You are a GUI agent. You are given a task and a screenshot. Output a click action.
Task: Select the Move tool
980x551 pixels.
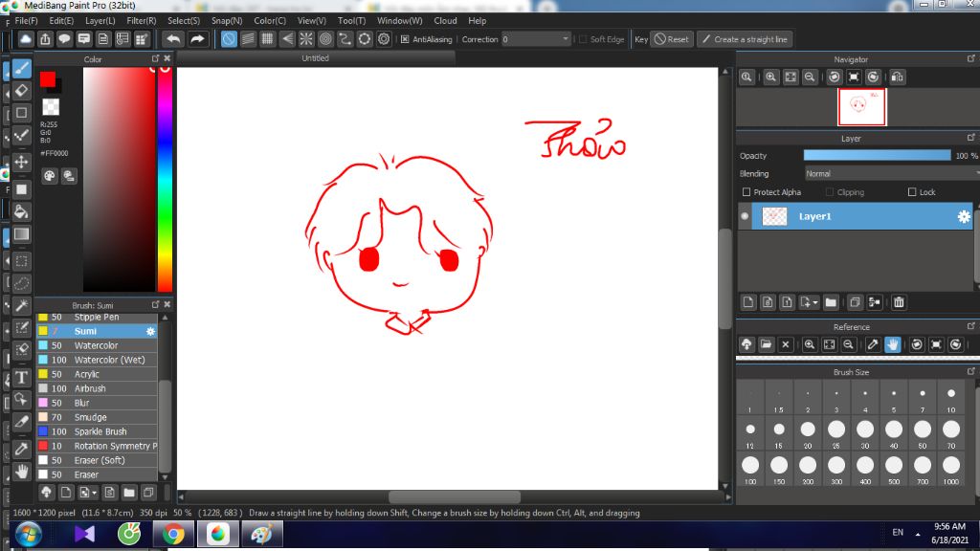pos(21,162)
